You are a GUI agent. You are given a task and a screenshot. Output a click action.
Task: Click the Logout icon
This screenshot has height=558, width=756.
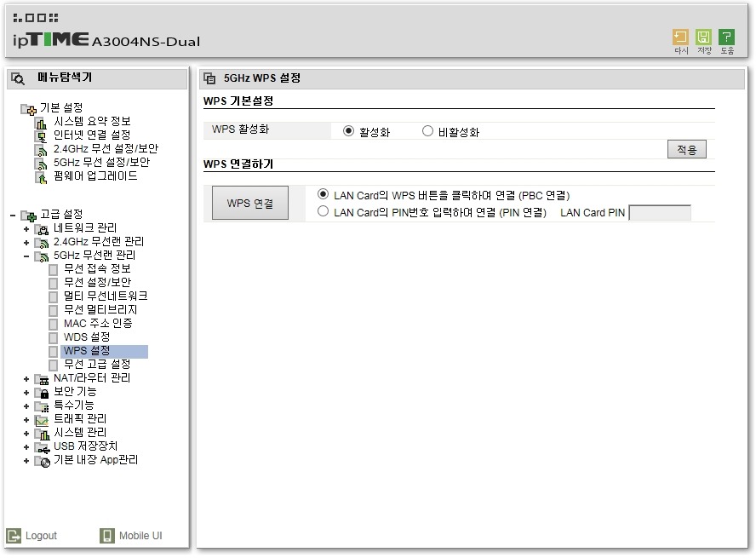click(14, 535)
